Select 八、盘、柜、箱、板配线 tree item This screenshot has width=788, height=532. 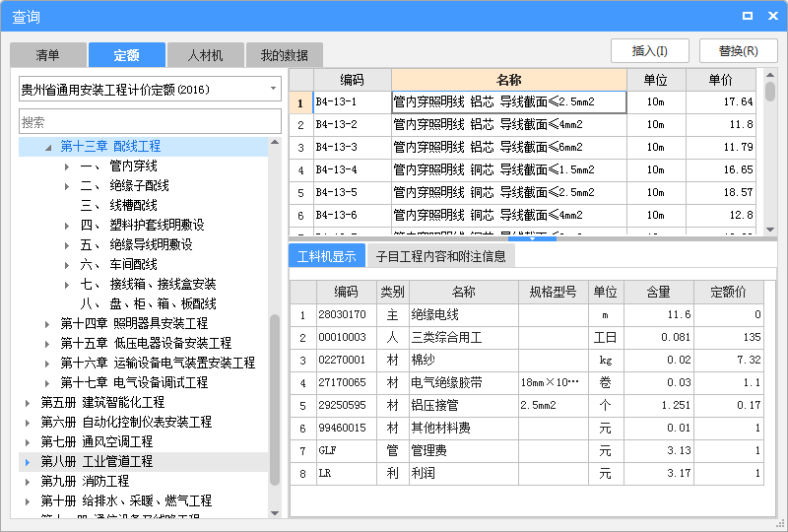pyautogui.click(x=149, y=303)
